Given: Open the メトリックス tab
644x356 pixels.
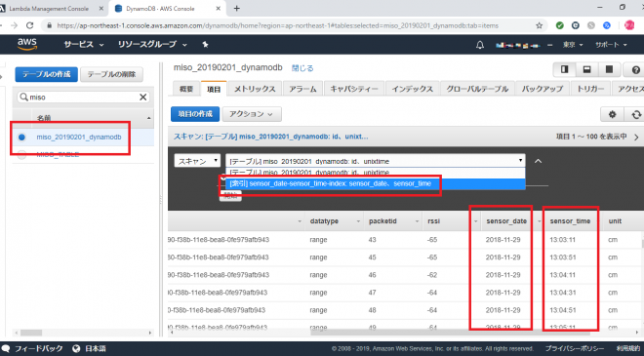Looking at the screenshot, I should 255,89.
